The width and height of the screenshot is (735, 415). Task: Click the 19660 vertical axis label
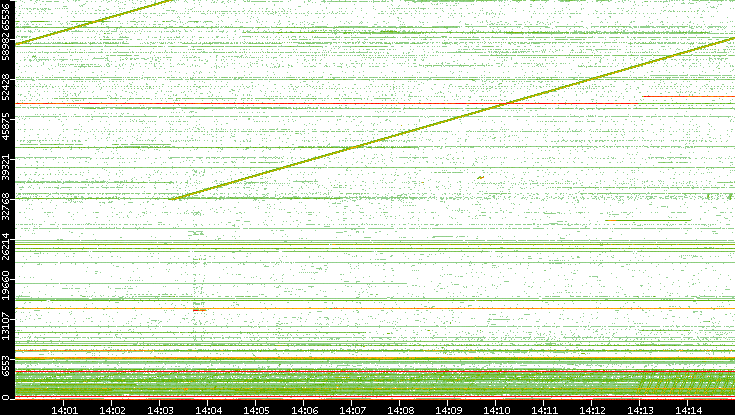(x=6, y=287)
